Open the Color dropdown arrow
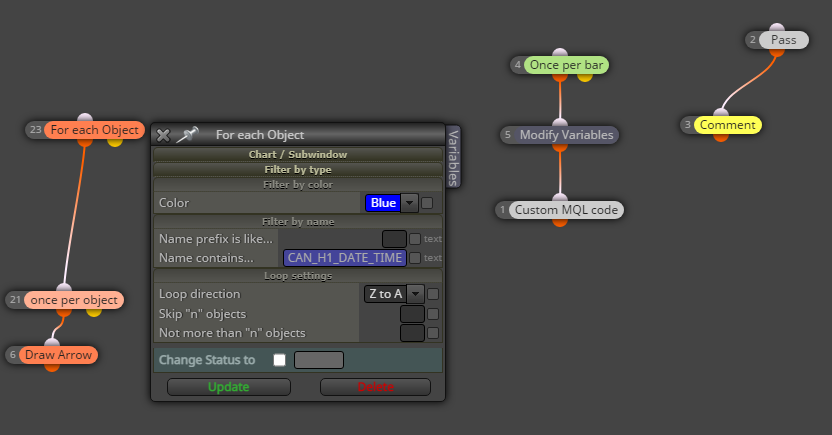Viewport: 832px width, 435px height. [409, 203]
